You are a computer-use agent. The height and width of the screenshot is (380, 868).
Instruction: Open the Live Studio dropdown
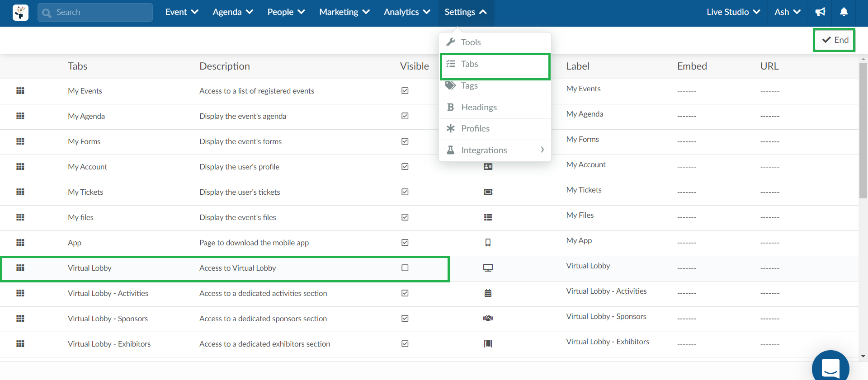pos(733,12)
